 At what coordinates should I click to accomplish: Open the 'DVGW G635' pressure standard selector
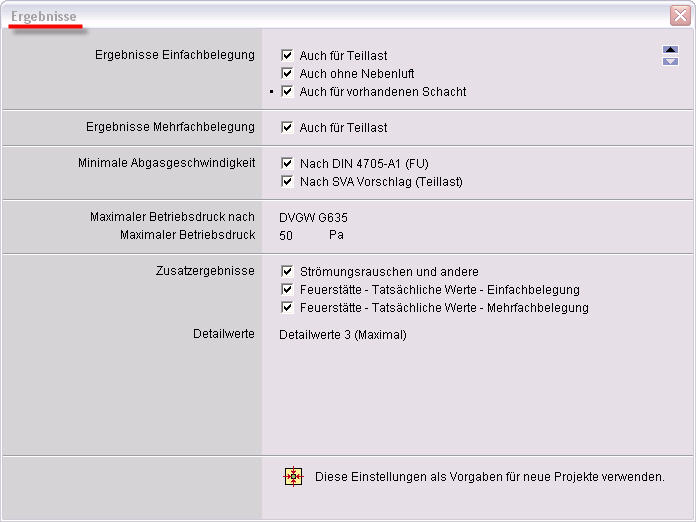point(314,217)
